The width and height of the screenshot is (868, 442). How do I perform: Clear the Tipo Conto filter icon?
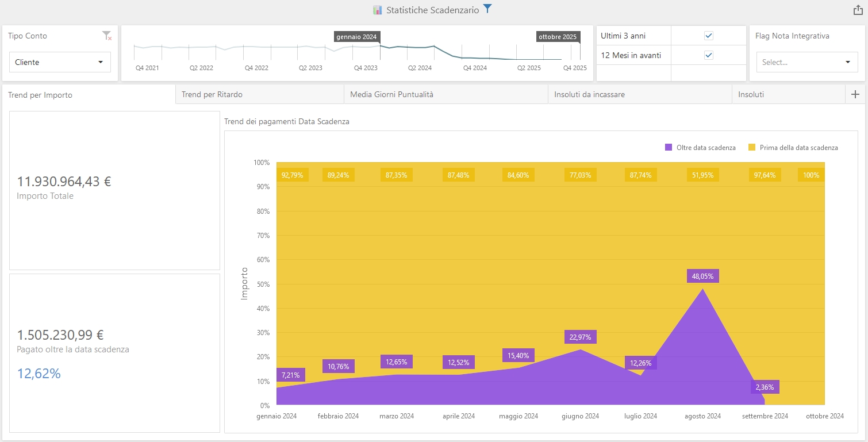coord(106,36)
